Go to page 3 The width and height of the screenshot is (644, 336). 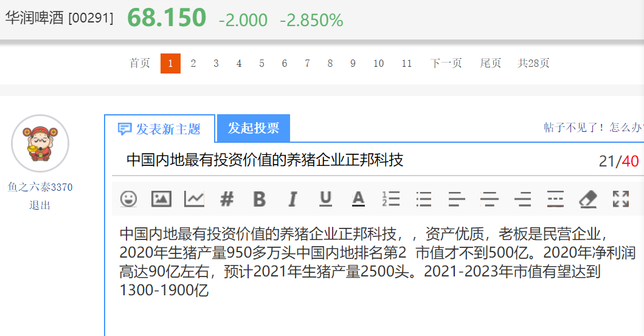216,64
